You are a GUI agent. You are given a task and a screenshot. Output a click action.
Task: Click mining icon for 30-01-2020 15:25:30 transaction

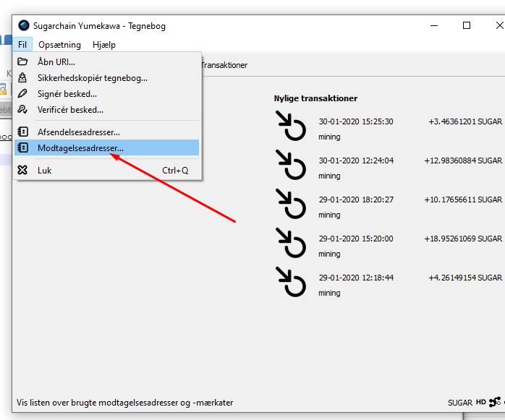click(291, 127)
